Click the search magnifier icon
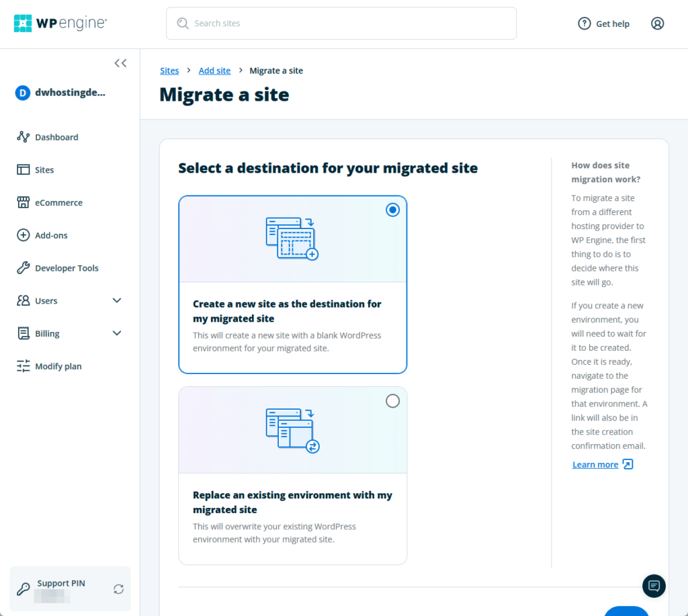This screenshot has width=688, height=616. [183, 24]
